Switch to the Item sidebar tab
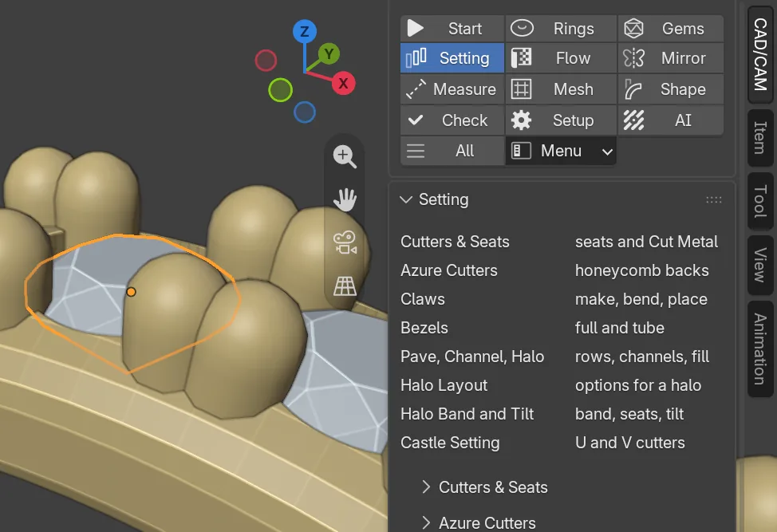This screenshot has height=532, width=777. coord(760,138)
